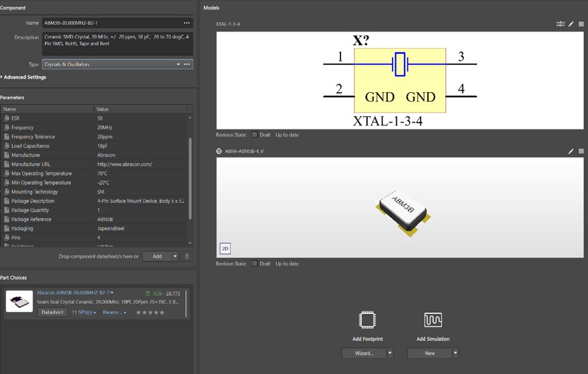
Task: Sort parameters by the Name column header
Action: pos(47,109)
